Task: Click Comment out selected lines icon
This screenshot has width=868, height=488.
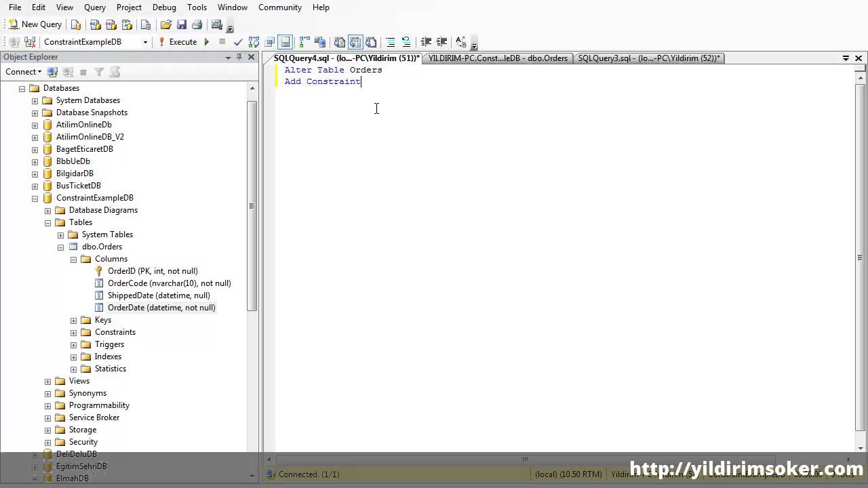Action: click(391, 42)
